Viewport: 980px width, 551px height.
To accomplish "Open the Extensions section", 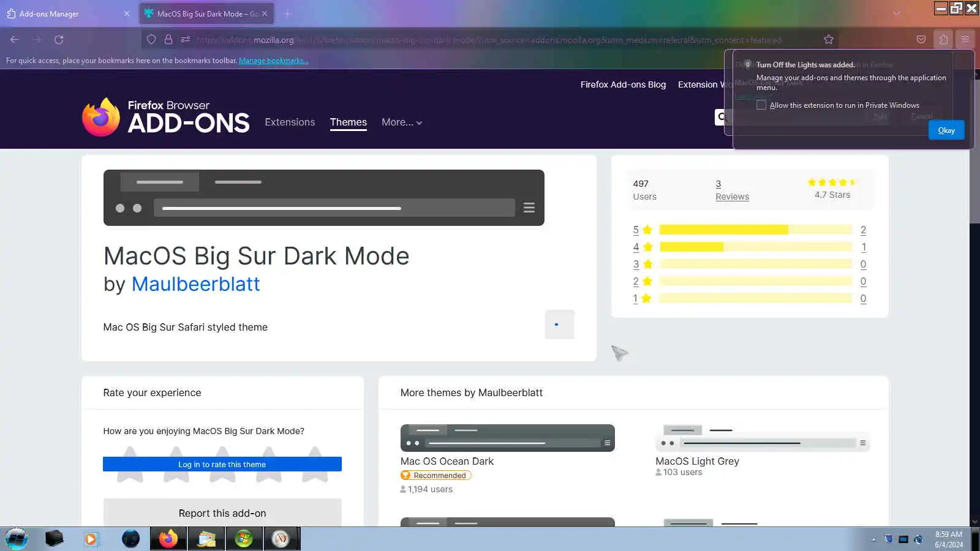I will click(x=290, y=122).
